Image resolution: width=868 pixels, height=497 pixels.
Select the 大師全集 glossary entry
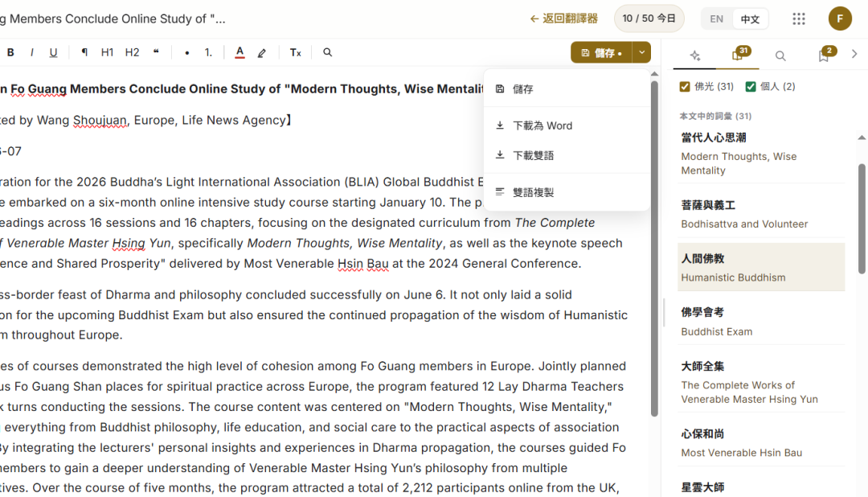pyautogui.click(x=761, y=382)
